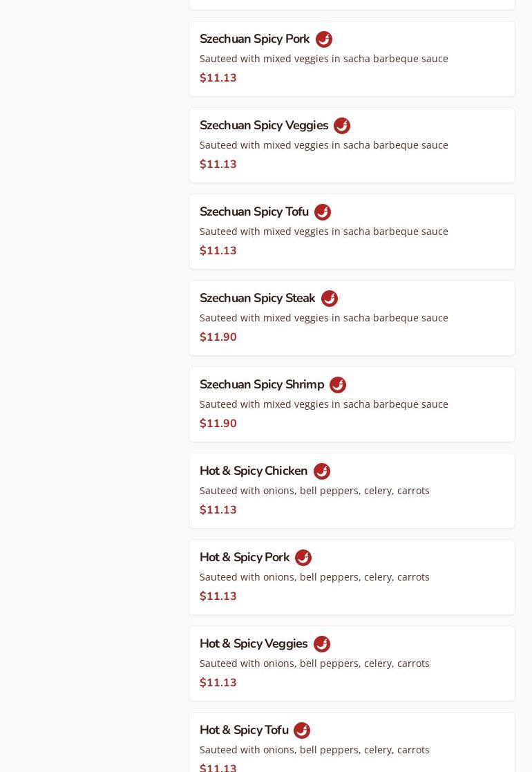532x772 pixels.
Task: Open Hot & Spicy Chicken item title
Action: 254,471
